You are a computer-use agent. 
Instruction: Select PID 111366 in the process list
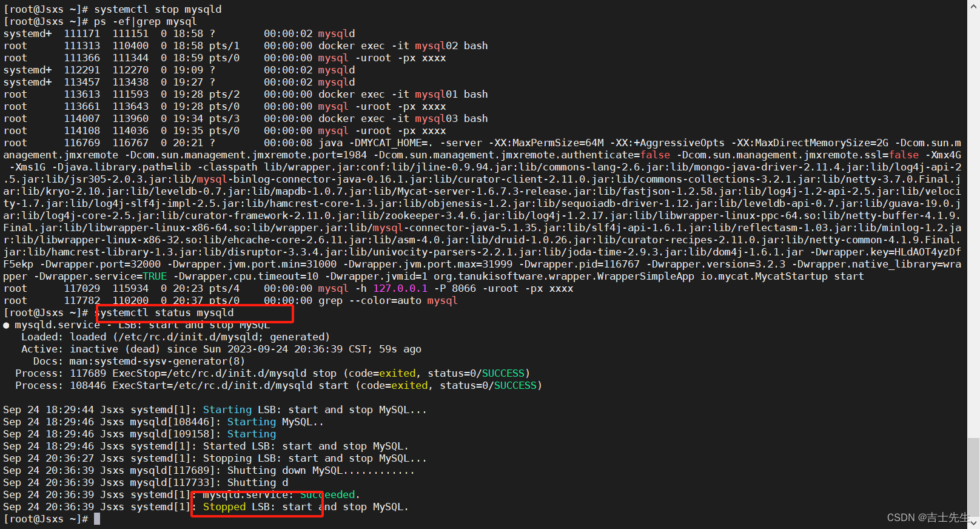[82, 58]
